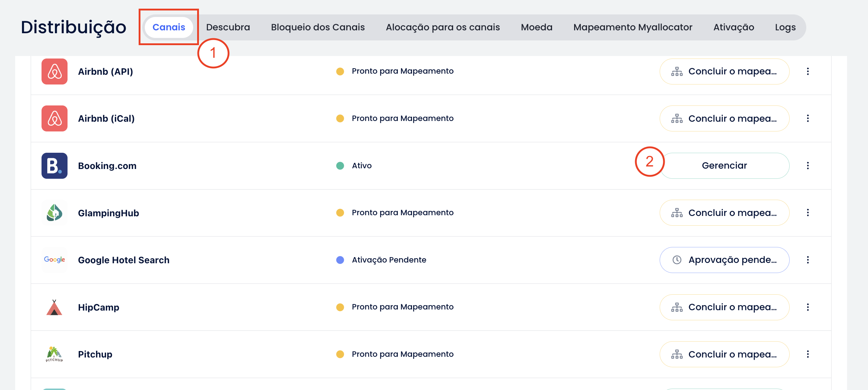The image size is (868, 390).
Task: Open the three-dot menu for Booking.com
Action: (x=808, y=166)
